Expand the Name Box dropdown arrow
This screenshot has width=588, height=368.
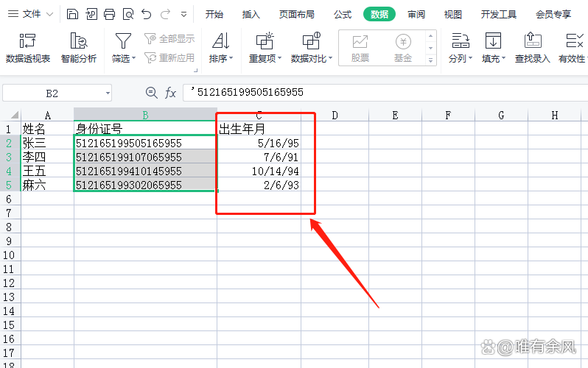pos(108,93)
